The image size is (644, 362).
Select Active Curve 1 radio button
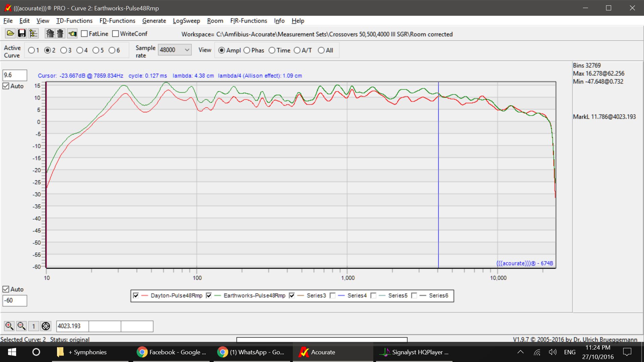[x=32, y=50]
